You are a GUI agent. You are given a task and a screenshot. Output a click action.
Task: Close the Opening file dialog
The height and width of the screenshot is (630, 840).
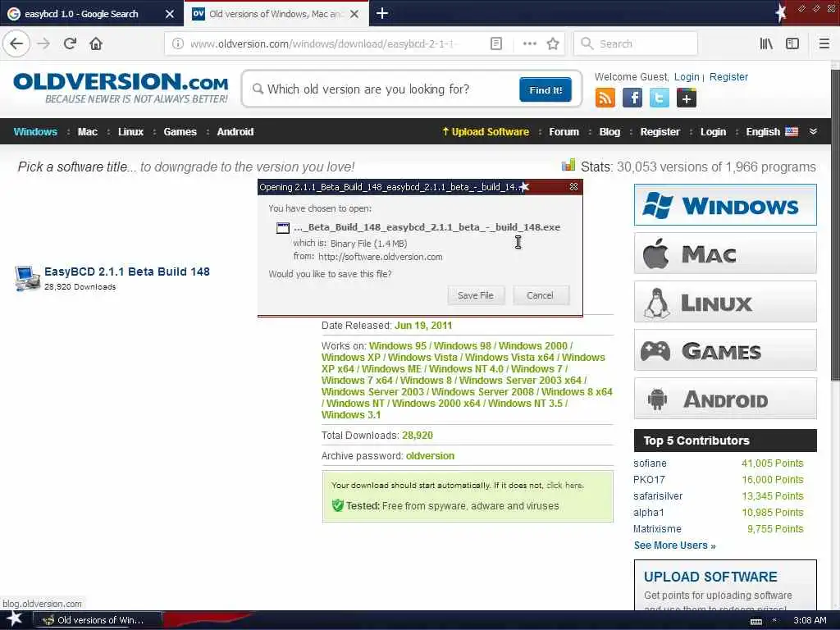[x=573, y=186]
